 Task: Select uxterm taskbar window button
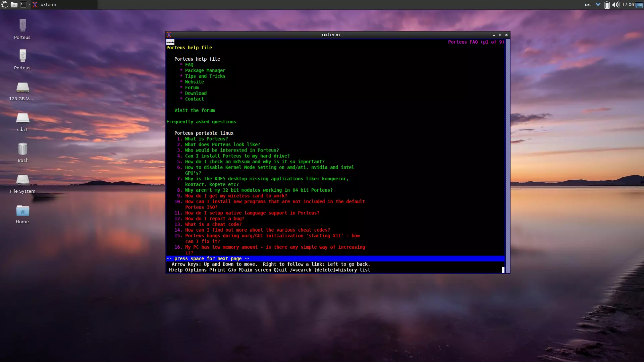click(x=64, y=5)
